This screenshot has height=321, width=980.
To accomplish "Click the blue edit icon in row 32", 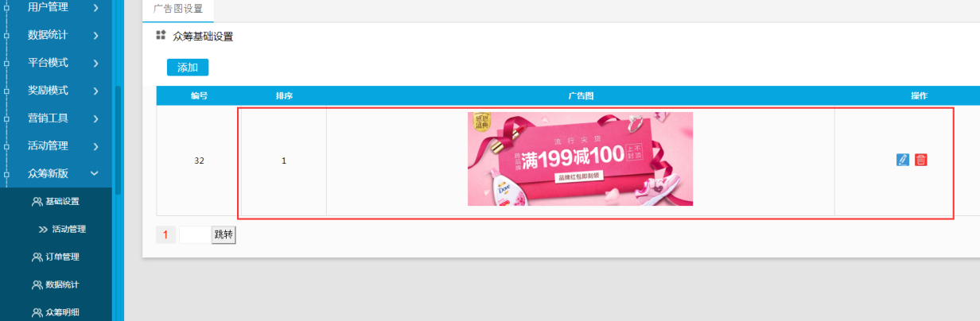I will pos(902,160).
